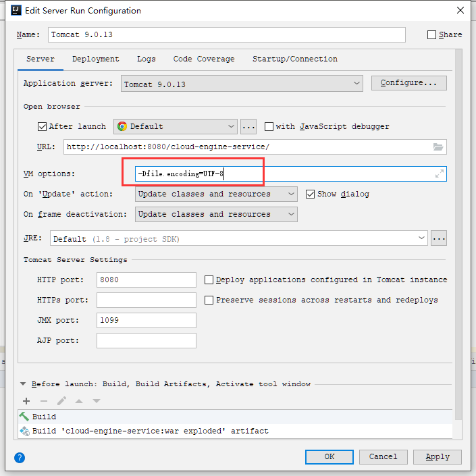Click the IntelliJ IDEA logo in title bar
476x476 pixels.
click(16, 10)
